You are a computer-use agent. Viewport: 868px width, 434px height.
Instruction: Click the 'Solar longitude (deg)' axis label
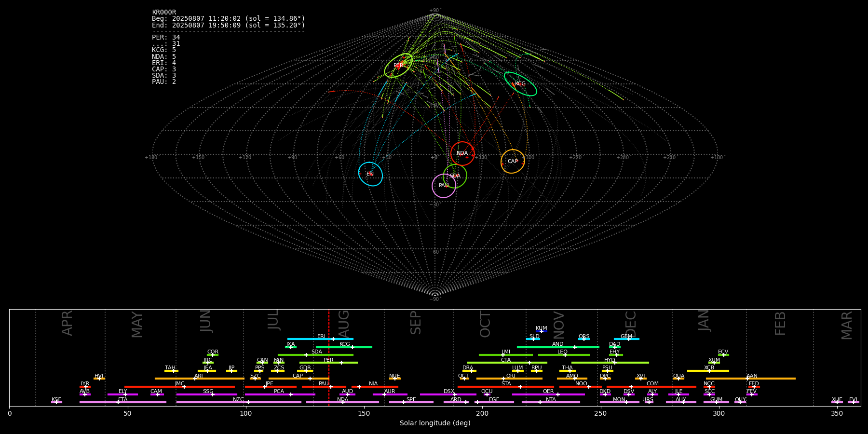click(435, 423)
